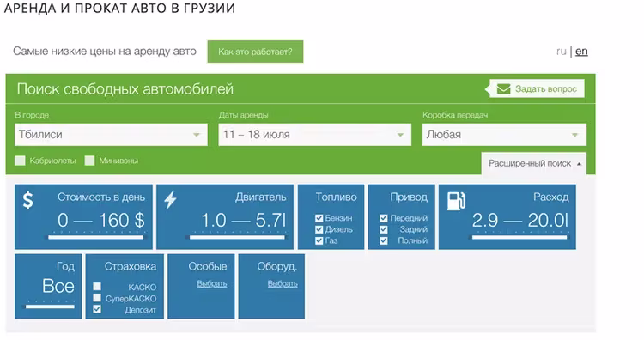
Task: Click Выбрать link under Оборуд.
Action: click(x=283, y=283)
